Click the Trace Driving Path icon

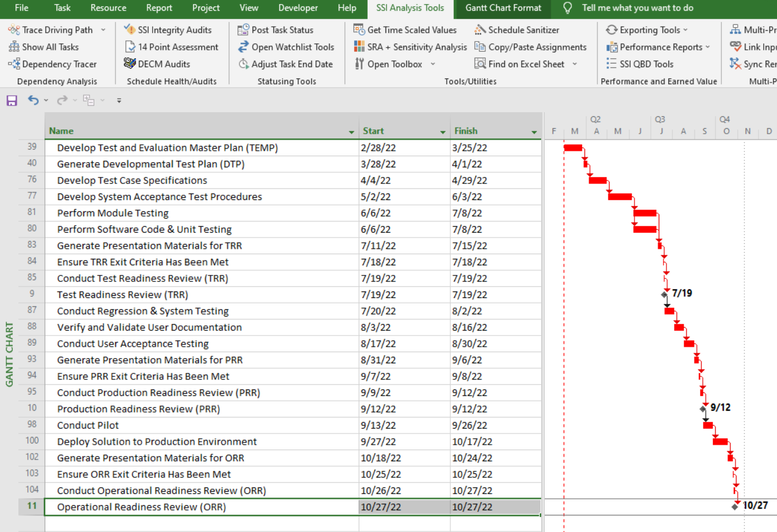click(14, 30)
